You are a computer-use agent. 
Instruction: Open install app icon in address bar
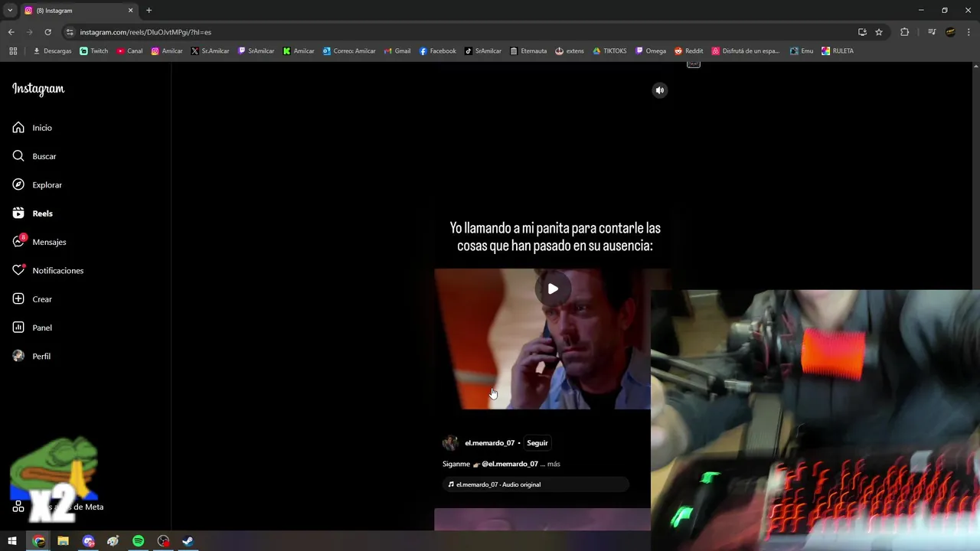point(862,32)
